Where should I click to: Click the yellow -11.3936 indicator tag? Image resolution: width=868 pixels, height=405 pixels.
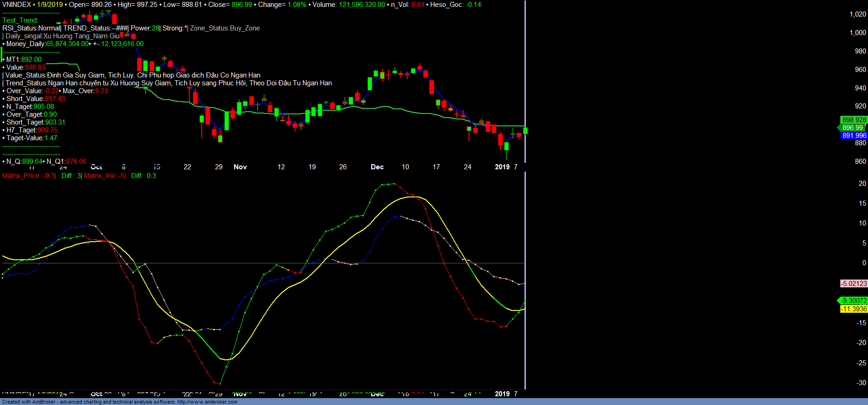(x=854, y=309)
